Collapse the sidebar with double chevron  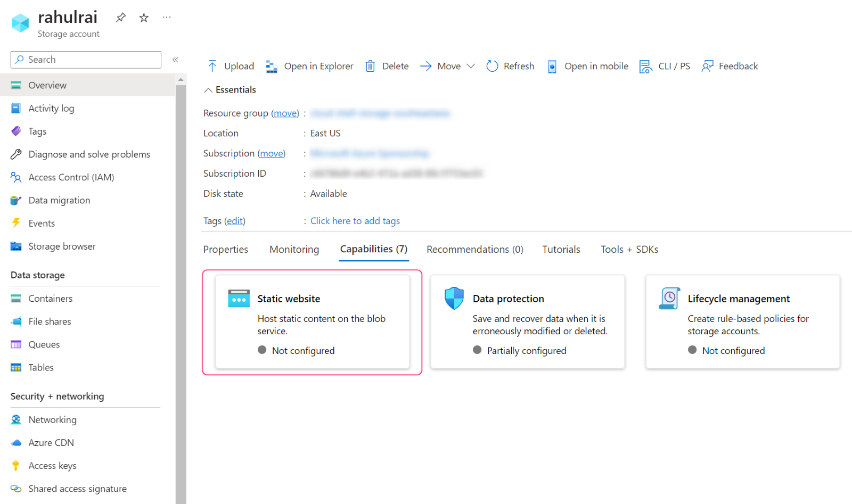pos(175,60)
